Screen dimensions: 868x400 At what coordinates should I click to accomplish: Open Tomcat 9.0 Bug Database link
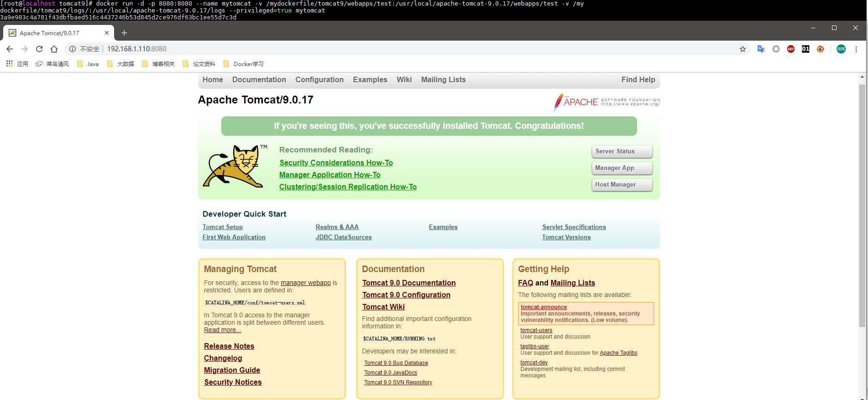click(396, 363)
